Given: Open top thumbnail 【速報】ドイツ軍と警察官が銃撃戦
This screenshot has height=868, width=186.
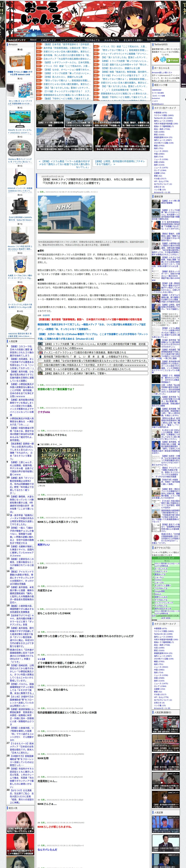Looking at the screenshot, I should pyautogui.click(x=50, y=116).
